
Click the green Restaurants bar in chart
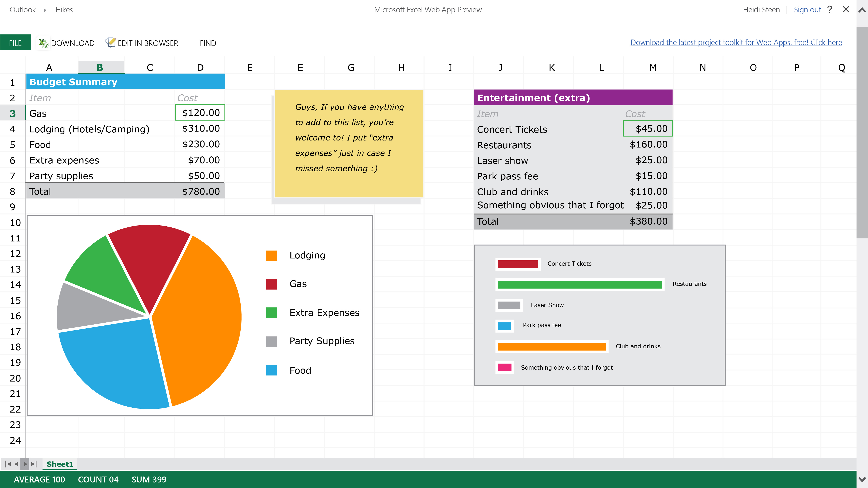click(580, 285)
